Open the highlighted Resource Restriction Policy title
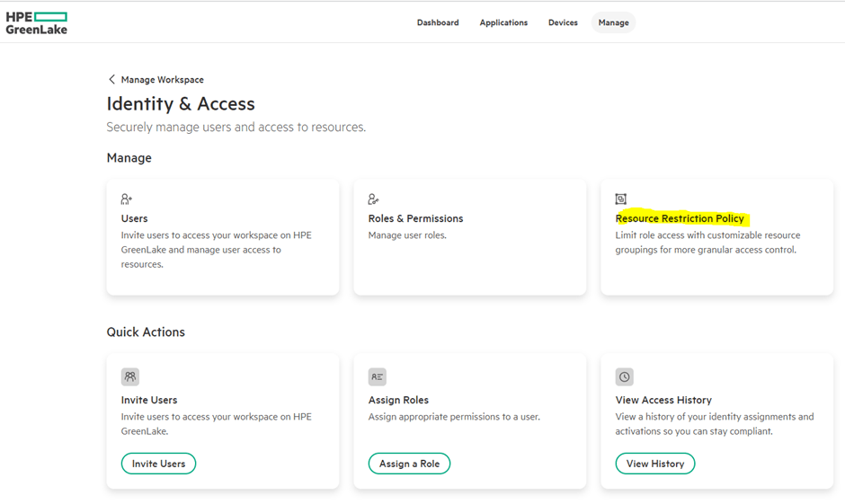 click(680, 218)
